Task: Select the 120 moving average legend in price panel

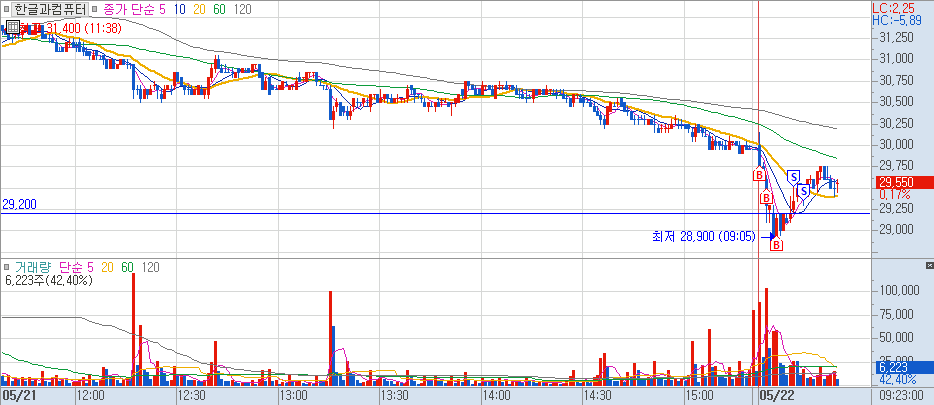Action: click(242, 9)
